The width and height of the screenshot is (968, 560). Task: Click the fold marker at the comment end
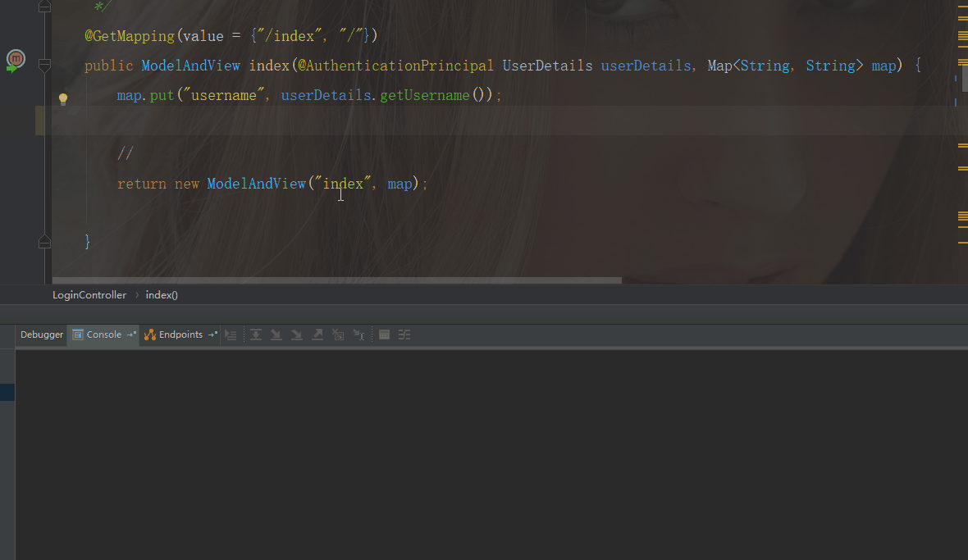pyautogui.click(x=44, y=7)
